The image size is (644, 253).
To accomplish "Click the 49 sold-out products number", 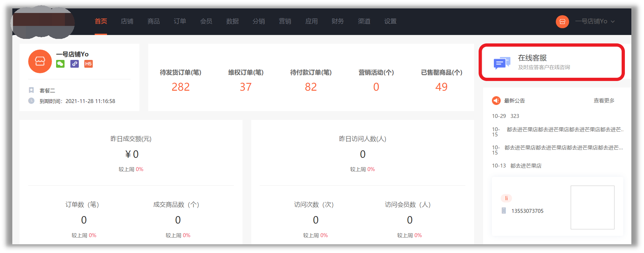I will pos(441,87).
